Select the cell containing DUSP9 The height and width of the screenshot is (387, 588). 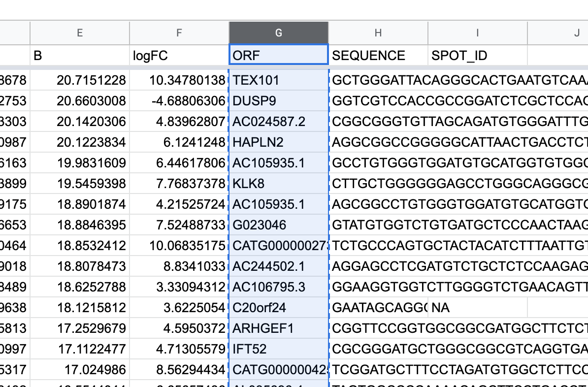click(x=279, y=100)
